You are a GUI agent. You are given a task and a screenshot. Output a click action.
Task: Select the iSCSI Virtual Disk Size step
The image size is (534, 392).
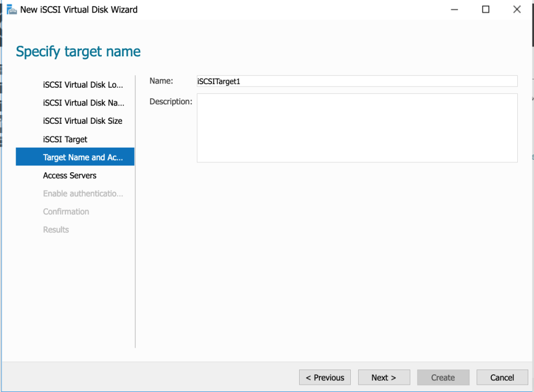(x=82, y=121)
